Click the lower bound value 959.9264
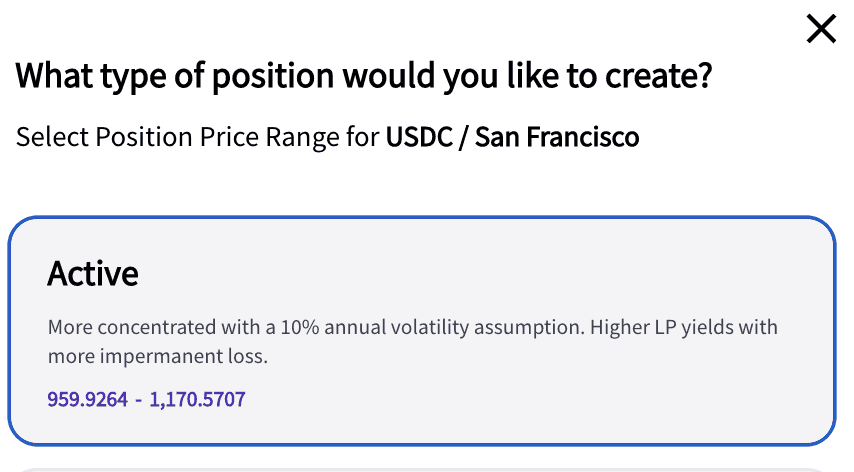 87,400
